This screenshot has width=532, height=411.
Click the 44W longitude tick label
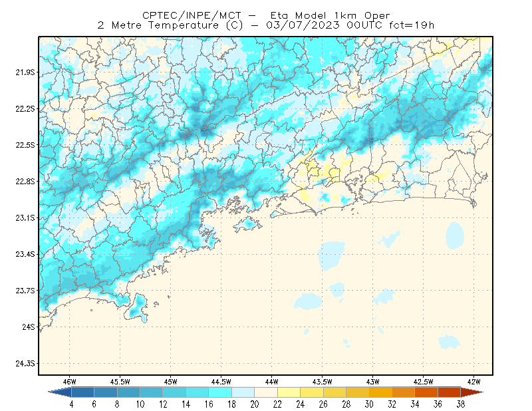(271, 382)
